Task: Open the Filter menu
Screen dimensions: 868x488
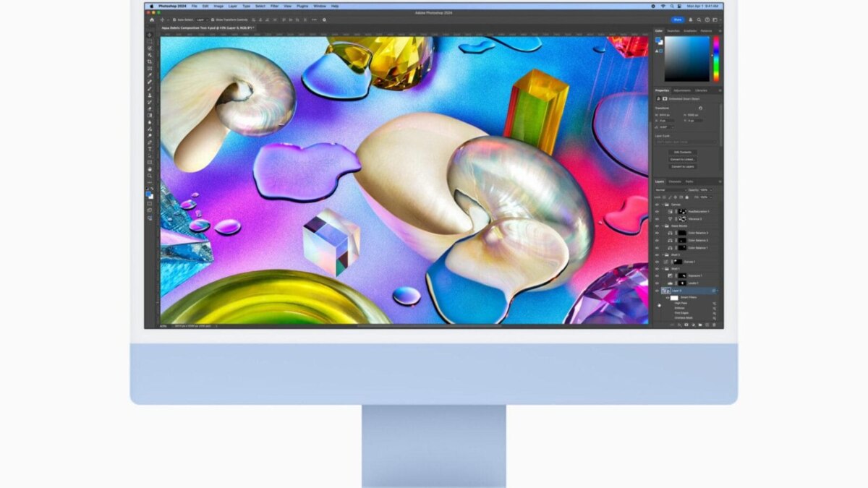Action: click(273, 4)
